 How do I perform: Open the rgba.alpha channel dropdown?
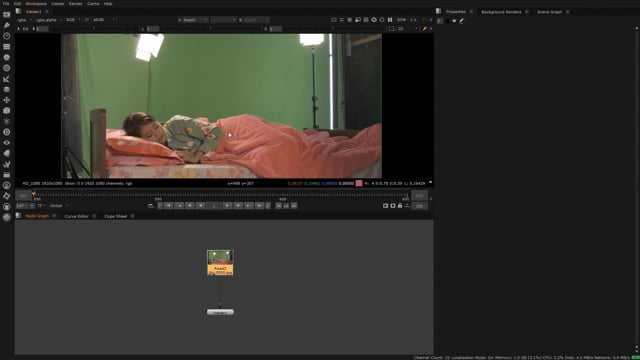[49, 20]
